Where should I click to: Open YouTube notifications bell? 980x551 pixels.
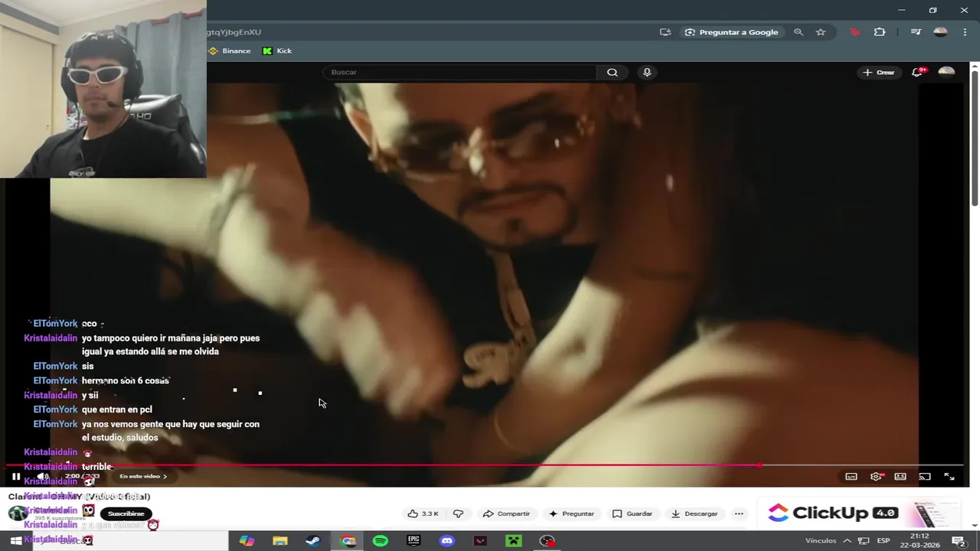coord(917,72)
